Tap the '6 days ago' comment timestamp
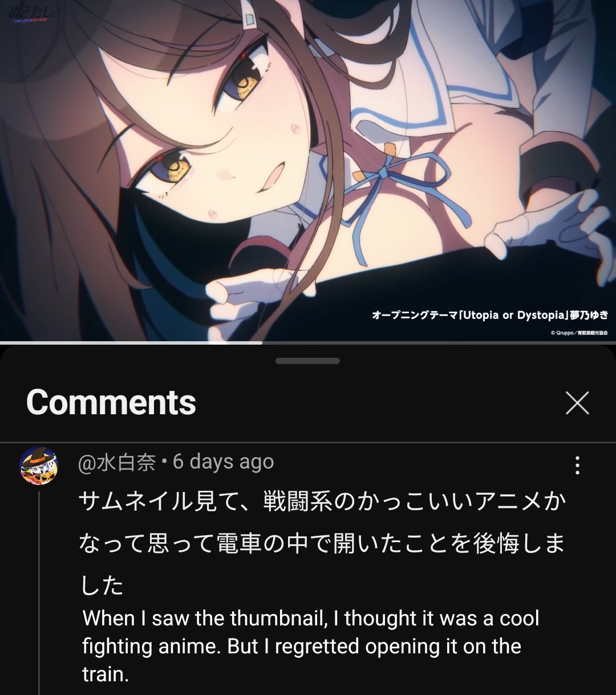This screenshot has width=616, height=695. pyautogui.click(x=223, y=462)
